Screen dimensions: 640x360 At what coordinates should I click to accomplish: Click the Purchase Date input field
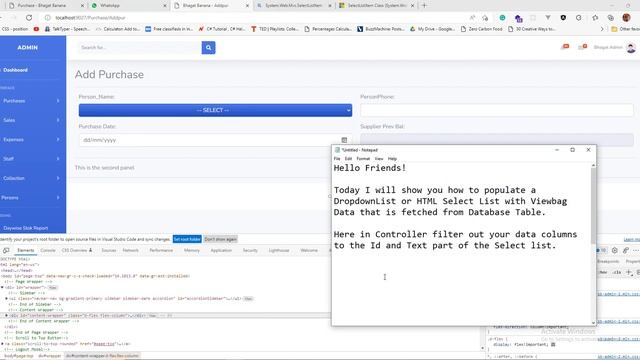tap(215, 140)
